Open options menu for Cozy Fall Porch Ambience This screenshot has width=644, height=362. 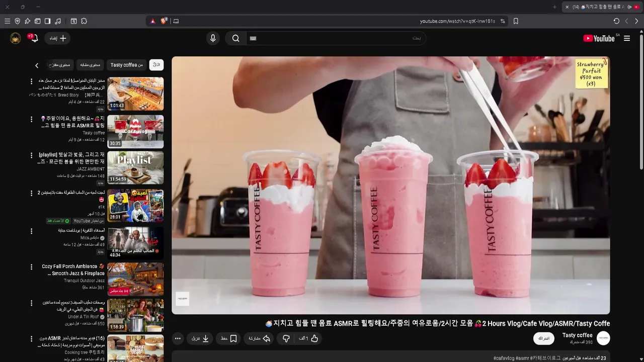31,267
